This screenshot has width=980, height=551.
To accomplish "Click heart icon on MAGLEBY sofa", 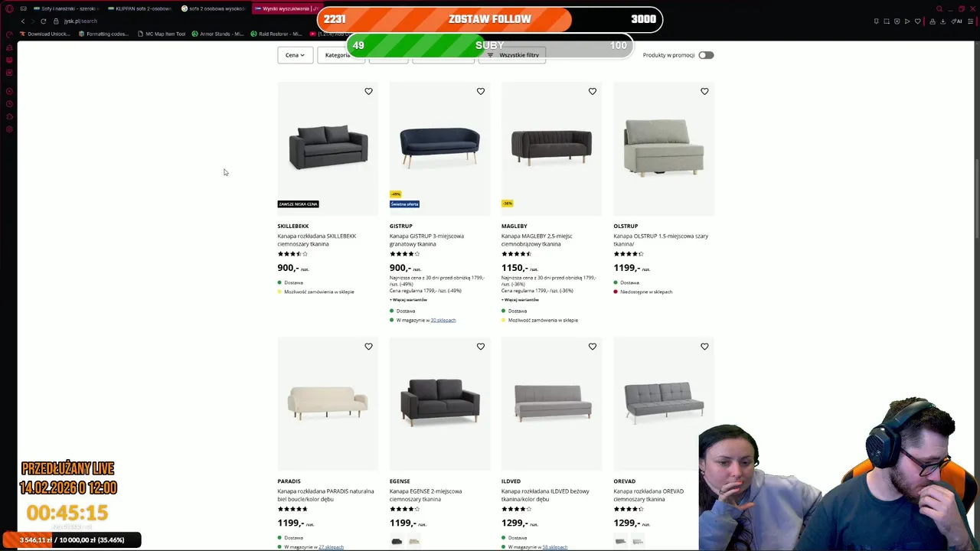I will coord(593,91).
